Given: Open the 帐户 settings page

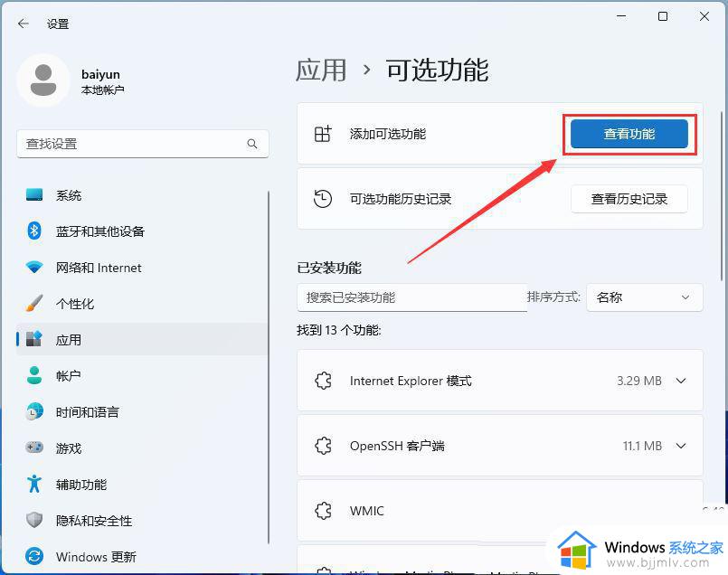Looking at the screenshot, I should pyautogui.click(x=142, y=375).
